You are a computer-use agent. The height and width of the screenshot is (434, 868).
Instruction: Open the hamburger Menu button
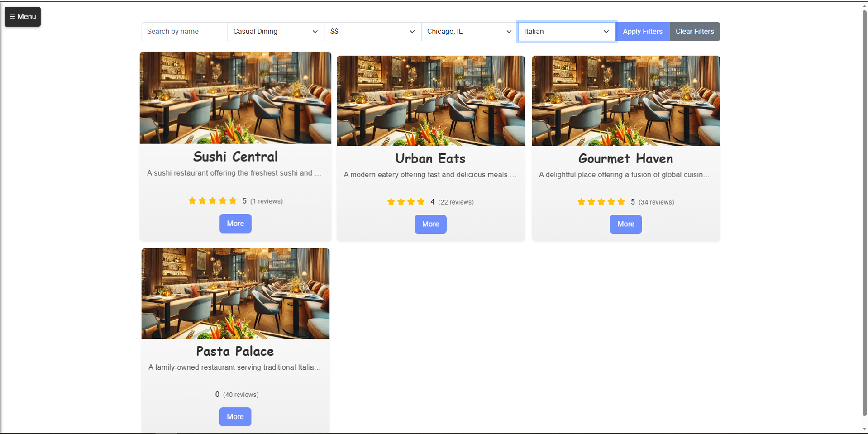pos(23,17)
